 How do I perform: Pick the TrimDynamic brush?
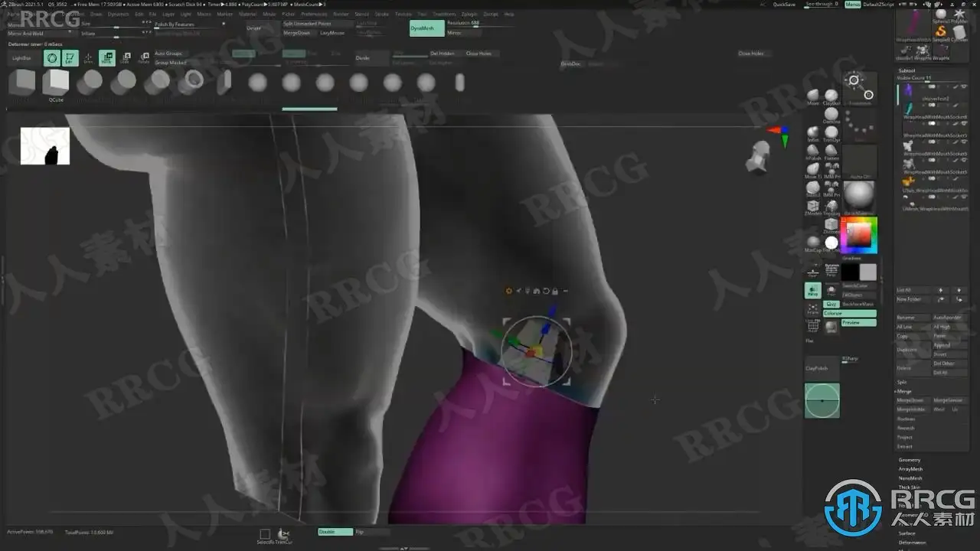831,132
